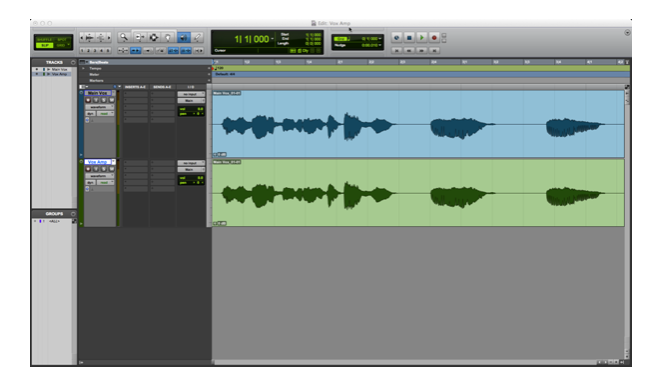This screenshot has height=385, width=666.
Task: Solo the Main Vox track
Action: click(104, 100)
